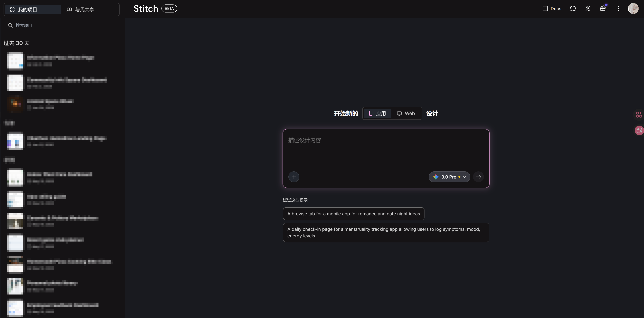Open the user profile avatar

tap(633, 9)
